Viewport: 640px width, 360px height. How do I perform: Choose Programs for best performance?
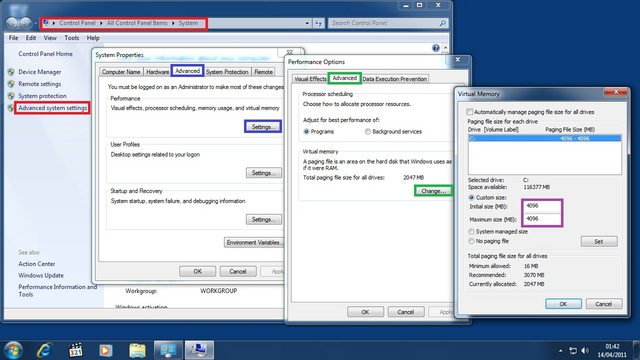click(x=306, y=131)
